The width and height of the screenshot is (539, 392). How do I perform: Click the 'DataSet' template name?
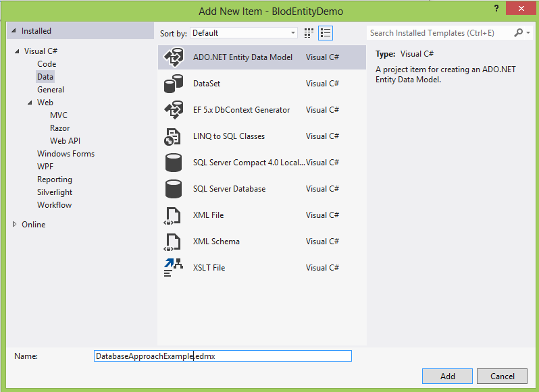pyautogui.click(x=207, y=84)
